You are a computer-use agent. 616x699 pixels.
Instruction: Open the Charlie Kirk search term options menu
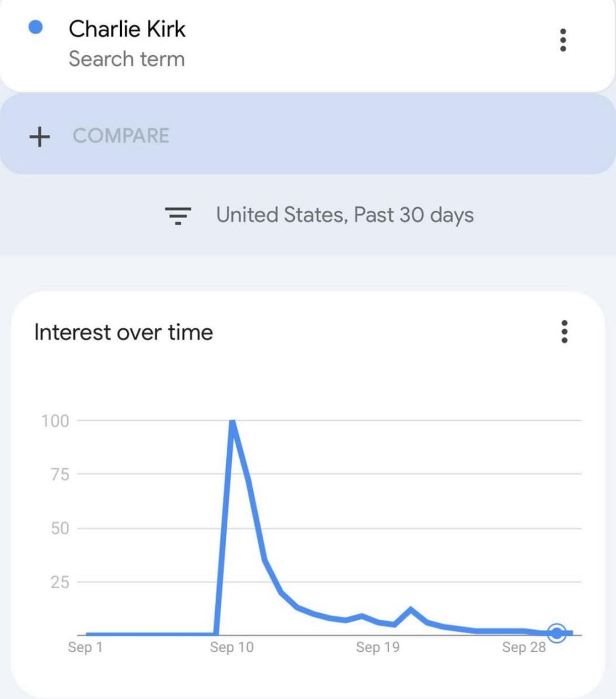pyautogui.click(x=563, y=40)
